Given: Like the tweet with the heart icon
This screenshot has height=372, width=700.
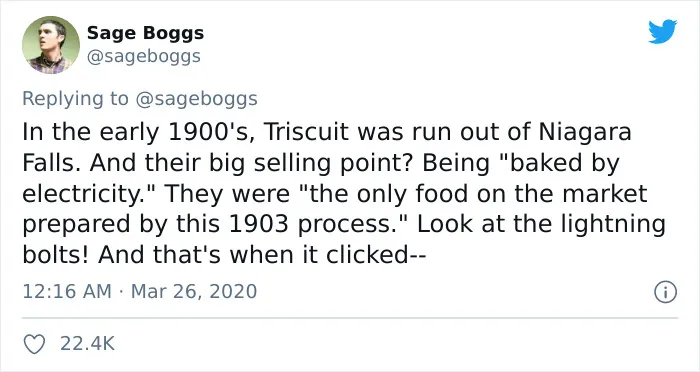Looking at the screenshot, I should (x=34, y=343).
